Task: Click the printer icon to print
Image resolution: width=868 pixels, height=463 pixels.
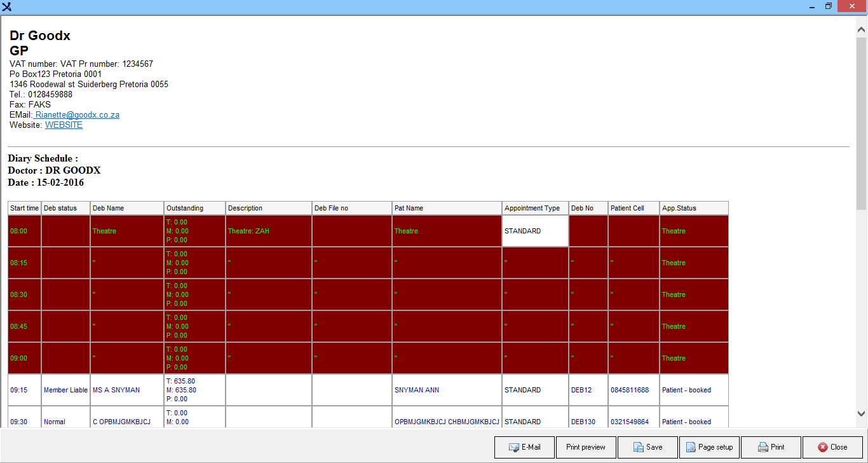Action: click(763, 447)
